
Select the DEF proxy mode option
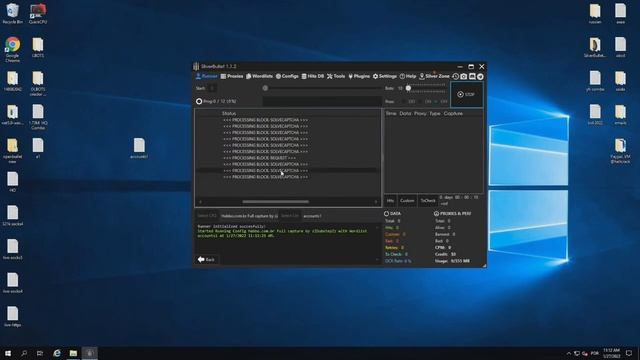tap(408, 102)
